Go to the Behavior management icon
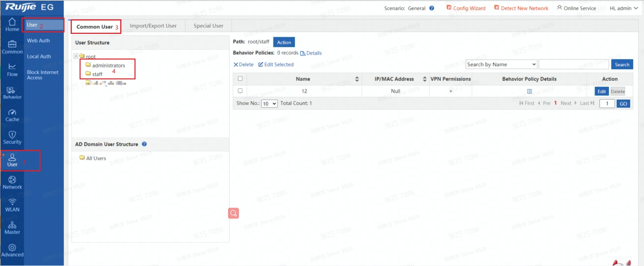Image resolution: width=644 pixels, height=266 pixels. [x=12, y=93]
